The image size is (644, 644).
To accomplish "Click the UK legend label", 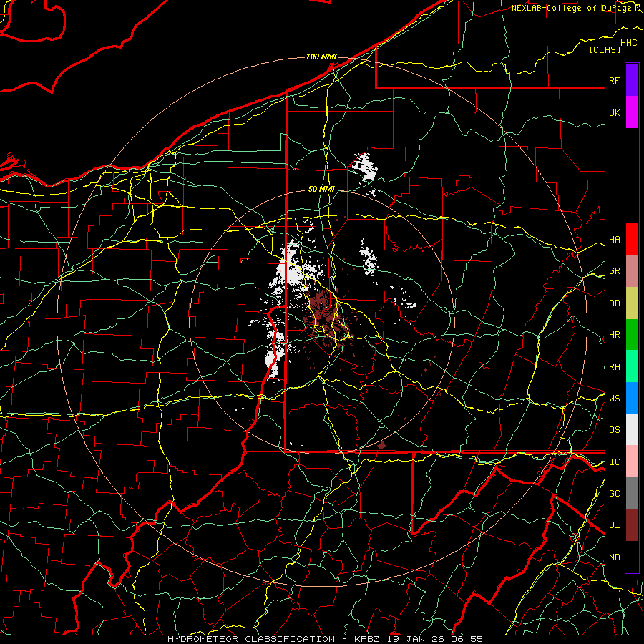I will pos(615,112).
